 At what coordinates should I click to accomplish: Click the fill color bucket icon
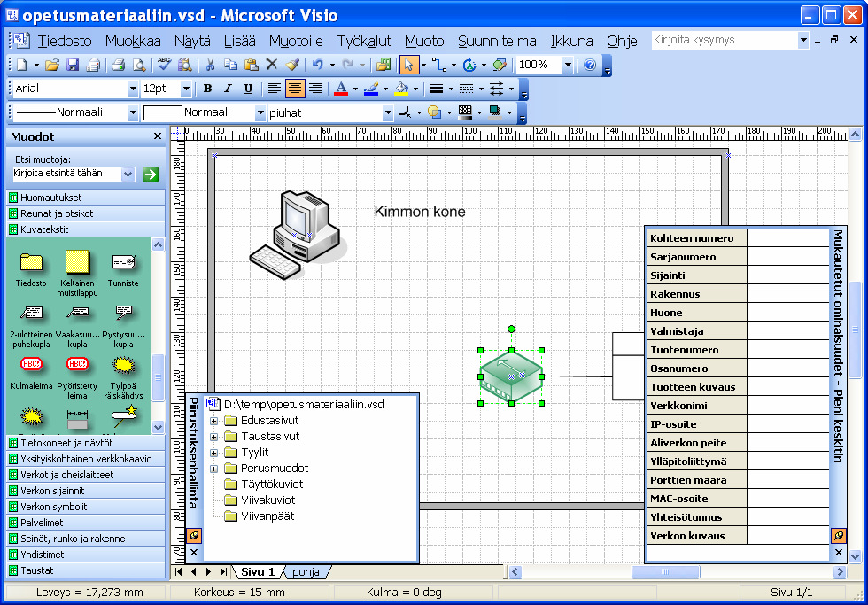402,89
